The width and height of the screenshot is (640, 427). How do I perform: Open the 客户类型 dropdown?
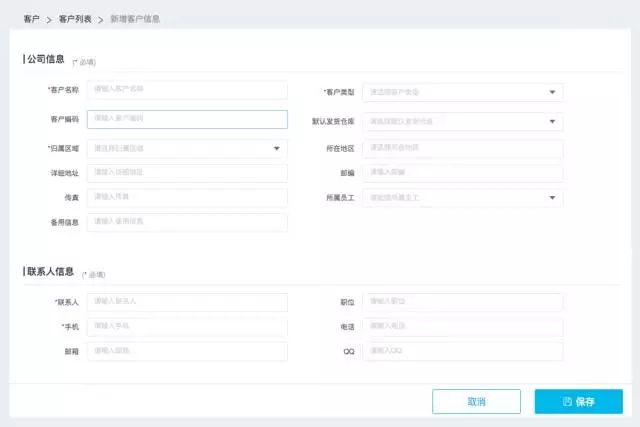[462, 92]
